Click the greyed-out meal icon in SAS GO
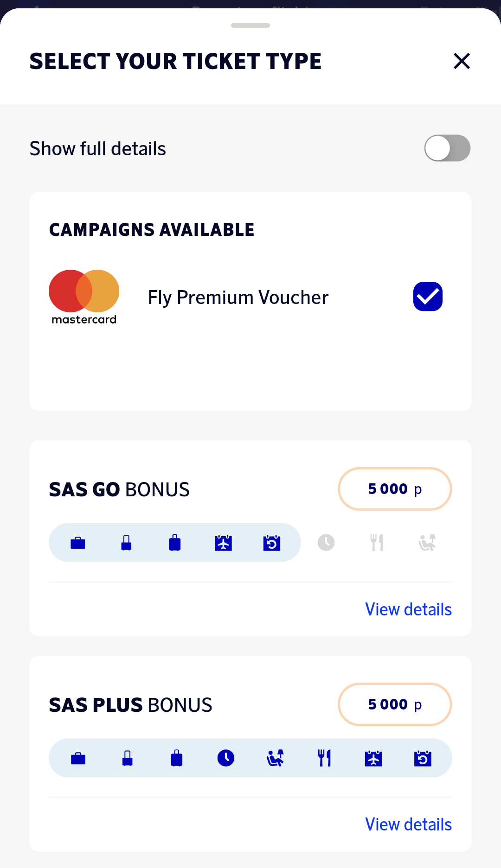The width and height of the screenshot is (501, 868). coord(377,543)
